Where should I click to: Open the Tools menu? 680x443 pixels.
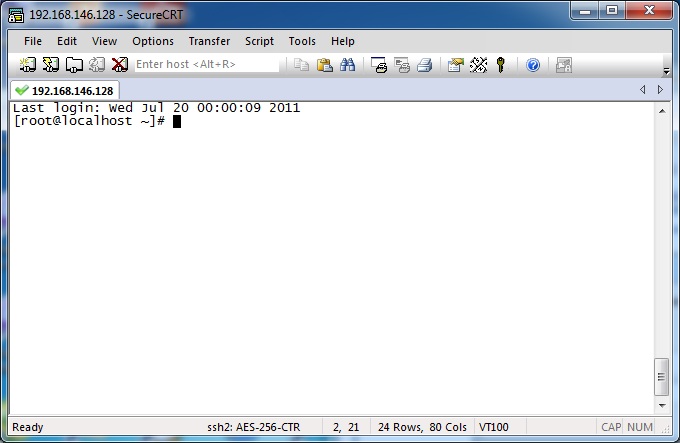[302, 41]
